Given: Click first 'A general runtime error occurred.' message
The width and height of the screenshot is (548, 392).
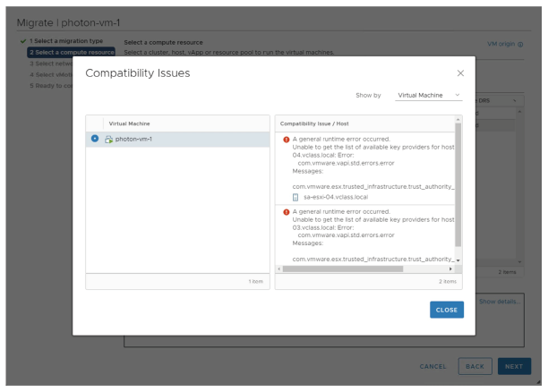Looking at the screenshot, I should (x=341, y=139).
